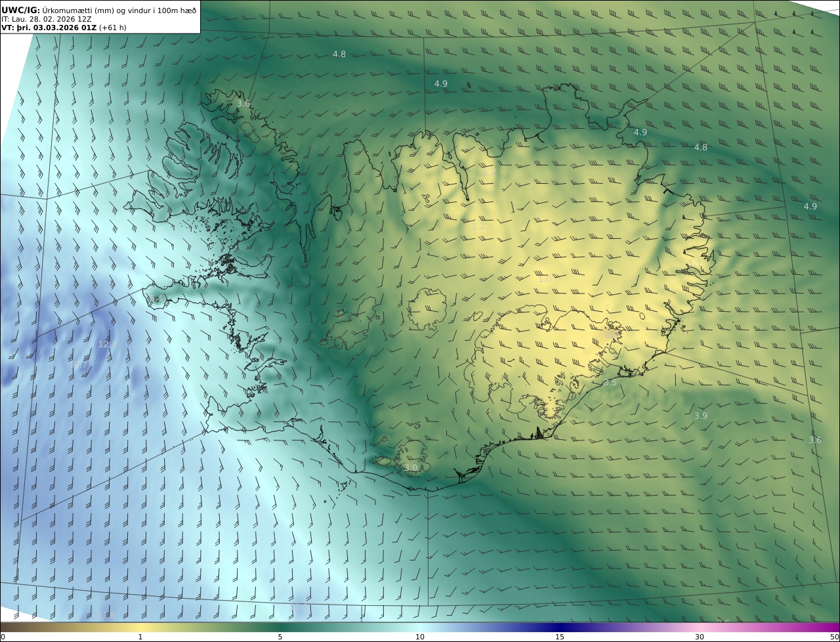840x642 pixels.
Task: Click the 12.6 value label above the colour bar
Action: [107, 615]
